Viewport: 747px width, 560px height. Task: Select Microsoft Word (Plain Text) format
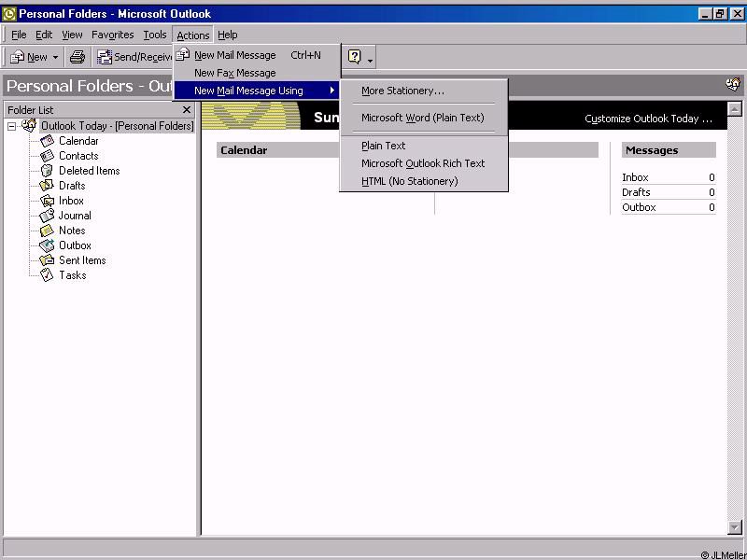[424, 118]
